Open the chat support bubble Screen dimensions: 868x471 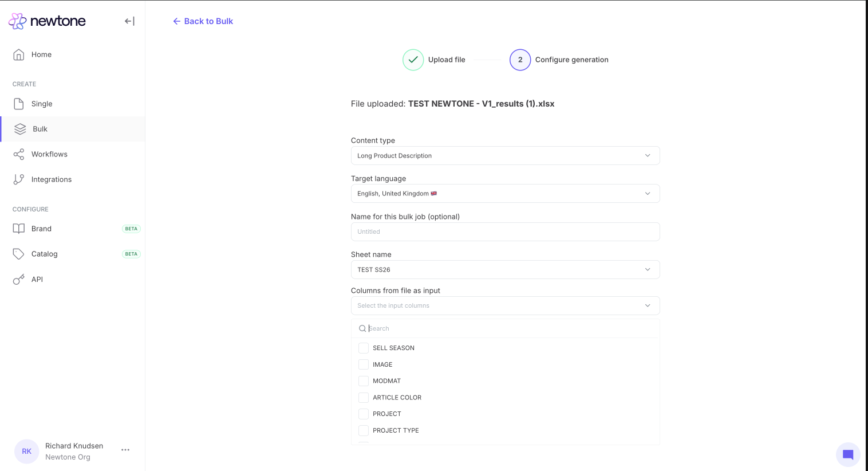pos(847,454)
